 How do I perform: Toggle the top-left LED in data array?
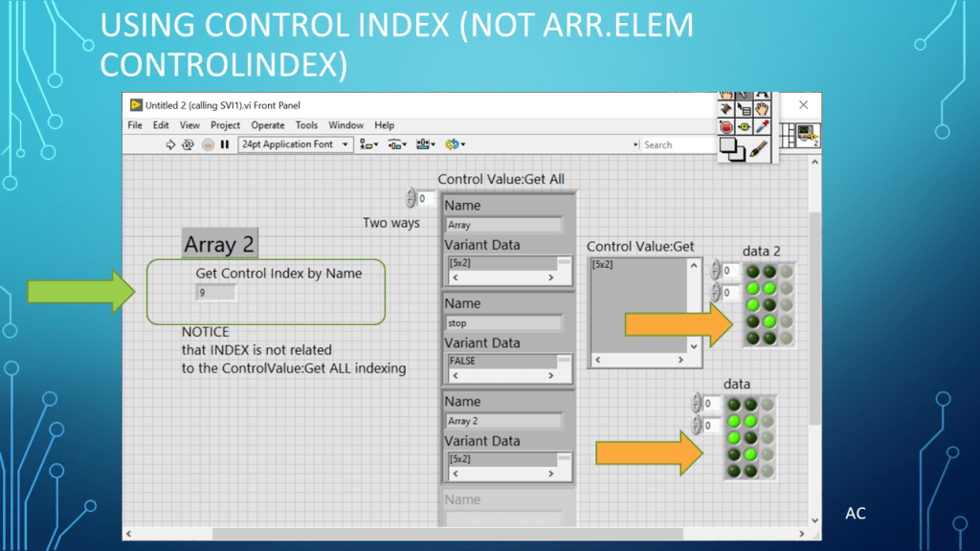click(734, 405)
